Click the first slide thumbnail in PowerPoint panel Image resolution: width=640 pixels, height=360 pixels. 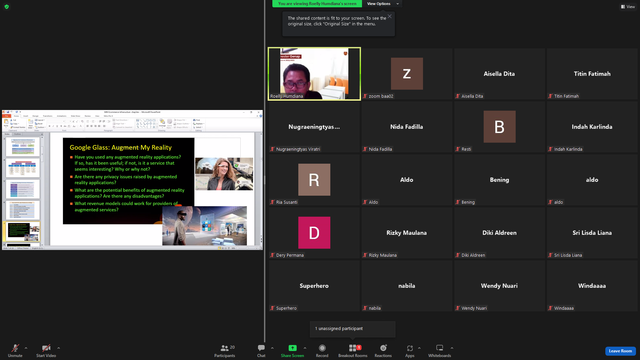click(23, 147)
